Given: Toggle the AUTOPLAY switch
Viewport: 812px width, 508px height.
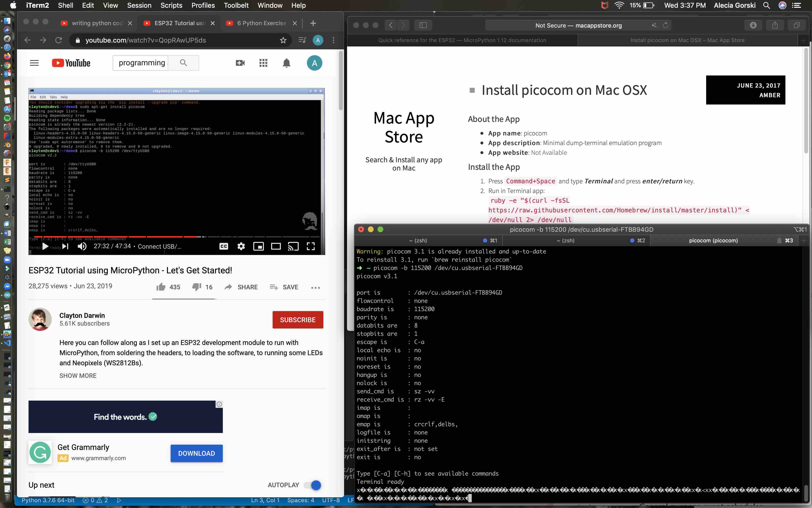Looking at the screenshot, I should (312, 485).
